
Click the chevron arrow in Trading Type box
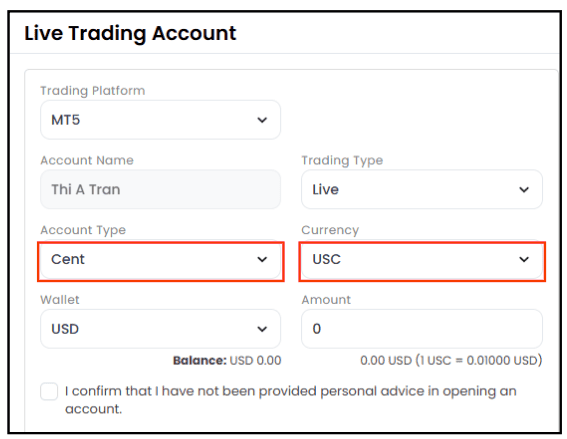[x=524, y=190]
